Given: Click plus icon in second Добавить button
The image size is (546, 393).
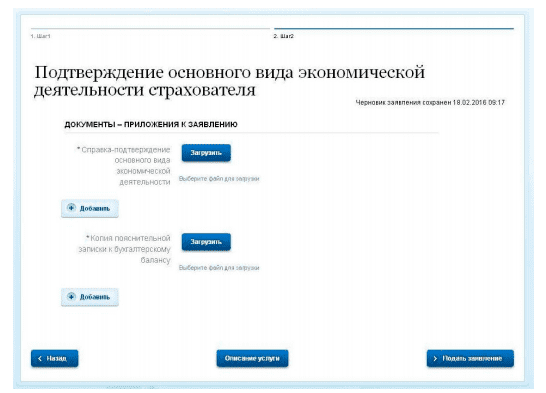Looking at the screenshot, I should [x=71, y=297].
